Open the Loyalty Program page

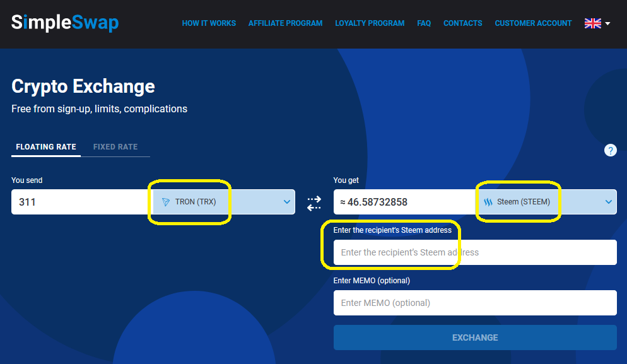pyautogui.click(x=370, y=23)
